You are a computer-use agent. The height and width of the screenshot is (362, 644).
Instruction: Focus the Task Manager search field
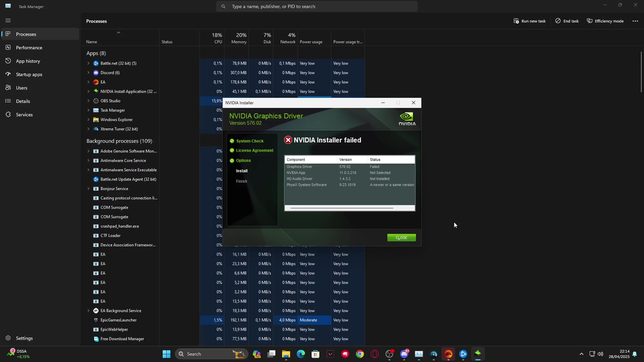pos(317,6)
